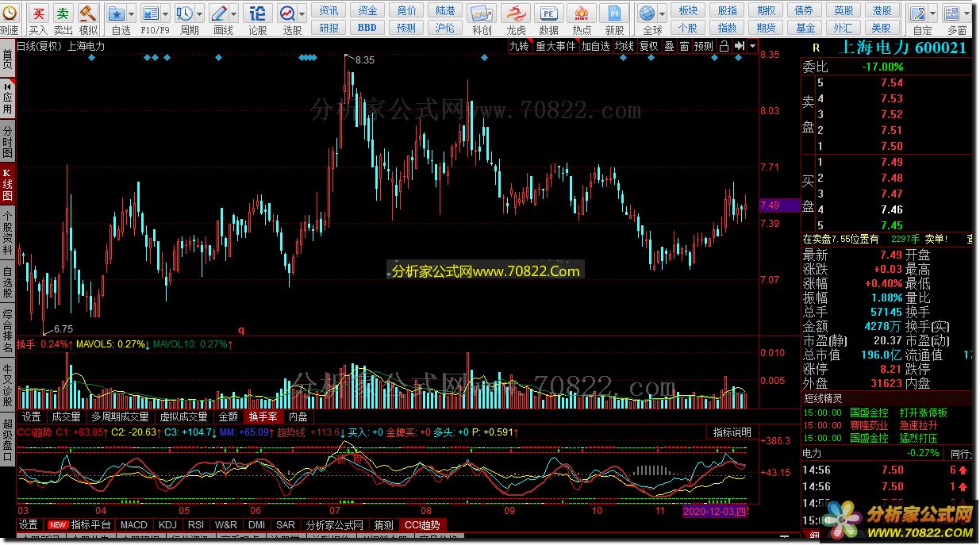The image size is (980, 545).
Task: Select the 多周期成交量 volume tab
Action: click(x=120, y=416)
